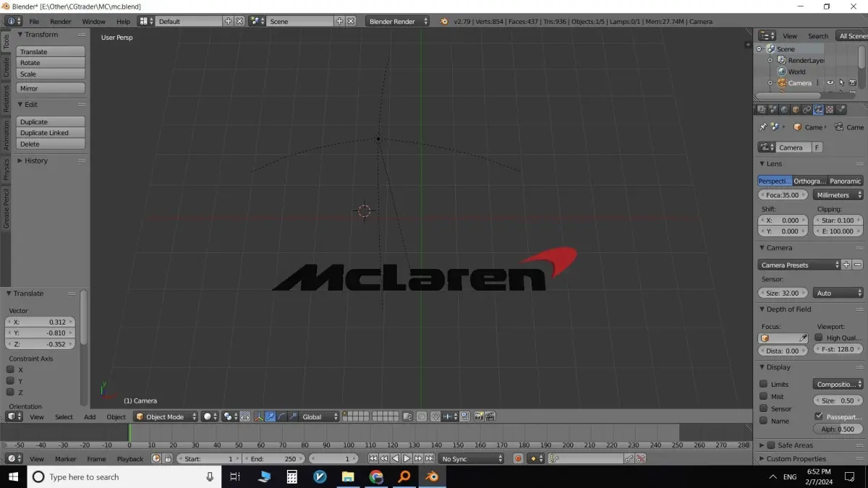Open the File menu
The image size is (868, 488).
(x=34, y=22)
